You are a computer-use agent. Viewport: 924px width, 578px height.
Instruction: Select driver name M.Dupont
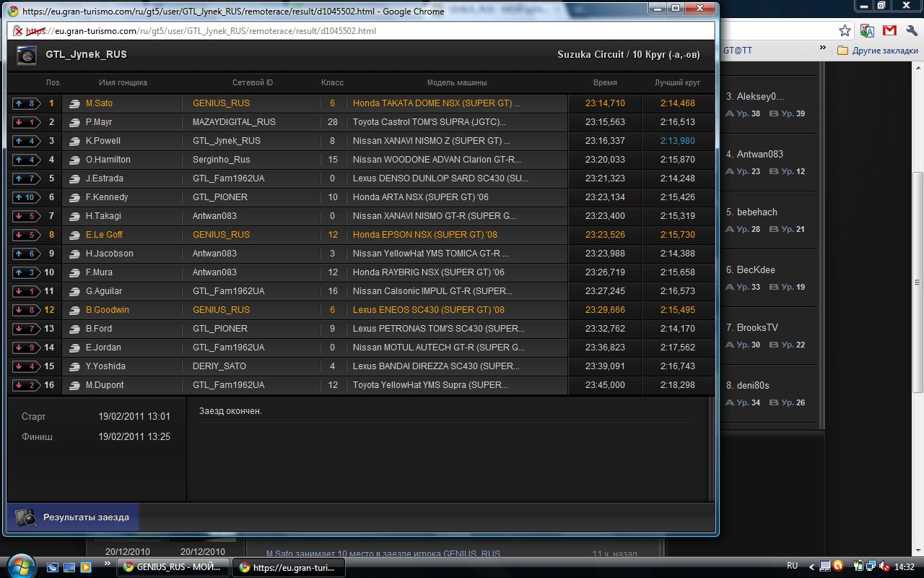(x=105, y=385)
